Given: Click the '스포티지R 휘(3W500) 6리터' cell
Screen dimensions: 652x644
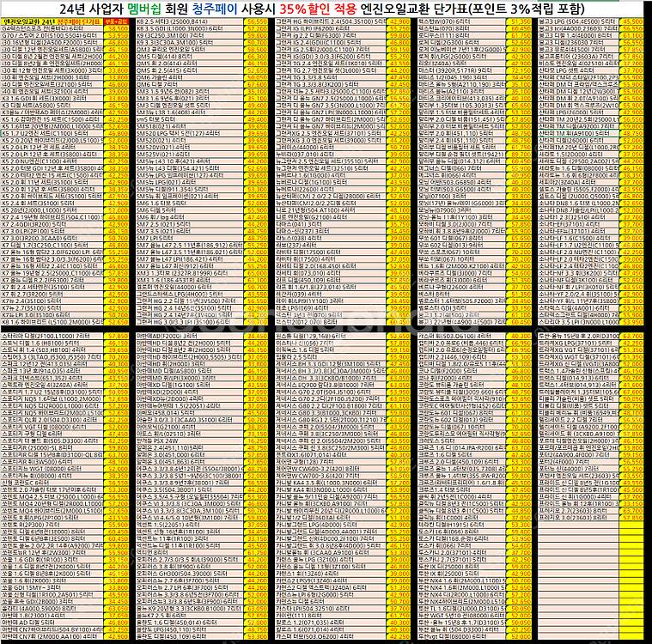Looking at the screenshot, I should pyautogui.click(x=52, y=462).
